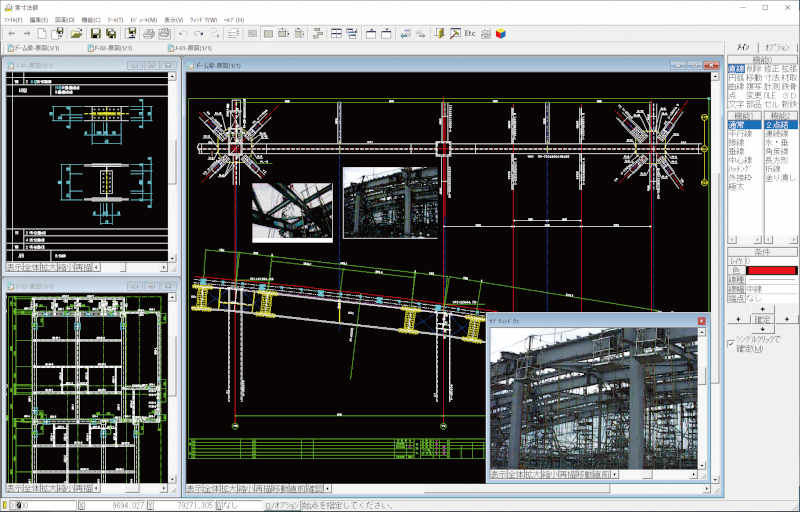Screen dimensions: 800x512
Task: Click the undo arrow icon
Action: pyautogui.click(x=183, y=34)
